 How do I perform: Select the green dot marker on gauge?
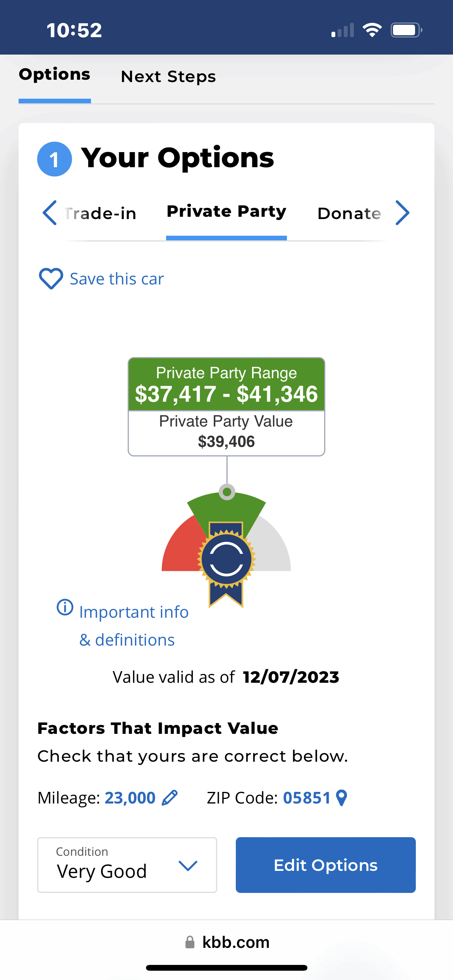tap(227, 492)
